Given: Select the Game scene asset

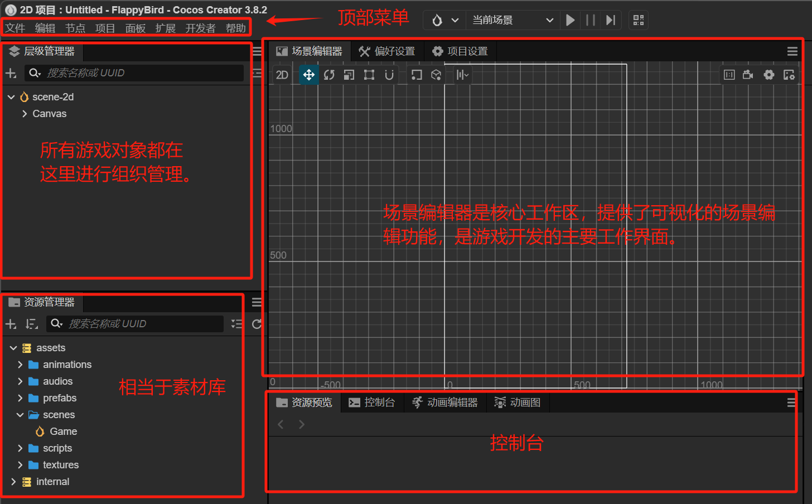Looking at the screenshot, I should coord(63,432).
